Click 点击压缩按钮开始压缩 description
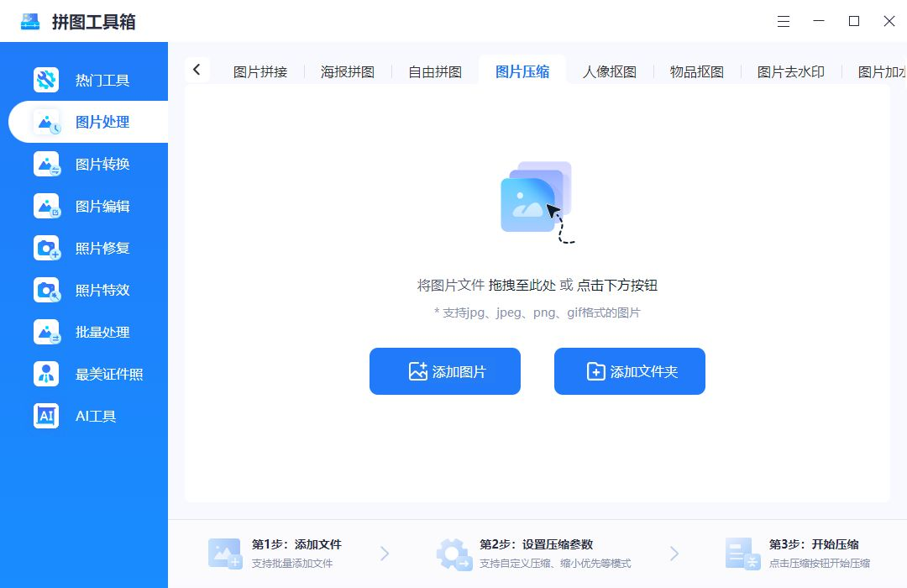Screen dimensions: 907x588 [x=820, y=564]
